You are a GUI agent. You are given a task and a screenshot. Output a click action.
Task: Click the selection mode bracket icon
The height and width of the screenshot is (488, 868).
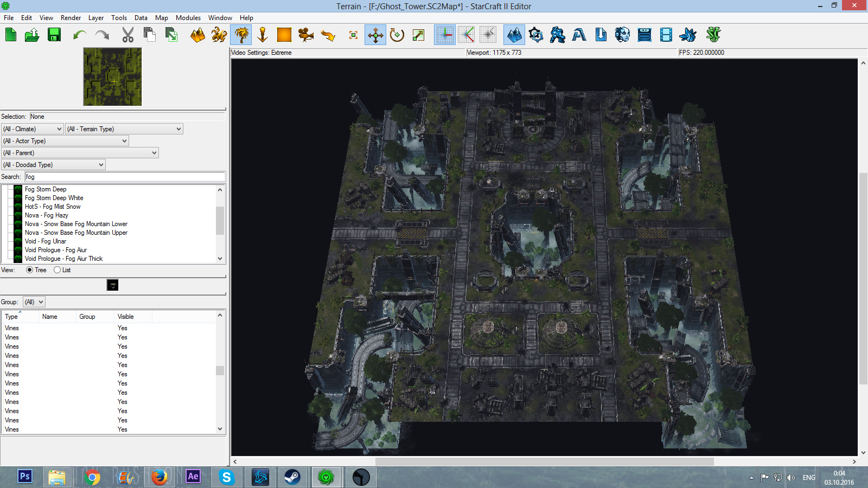(354, 35)
